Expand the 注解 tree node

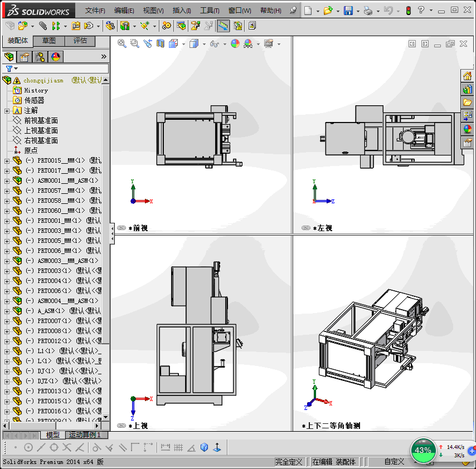pyautogui.click(x=7, y=110)
